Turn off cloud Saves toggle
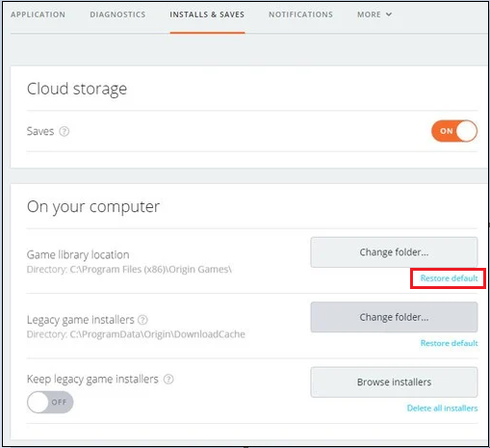 (454, 131)
